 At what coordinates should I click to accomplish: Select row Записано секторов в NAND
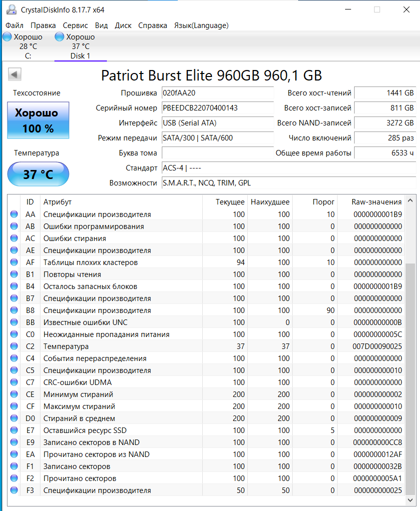[206, 442]
